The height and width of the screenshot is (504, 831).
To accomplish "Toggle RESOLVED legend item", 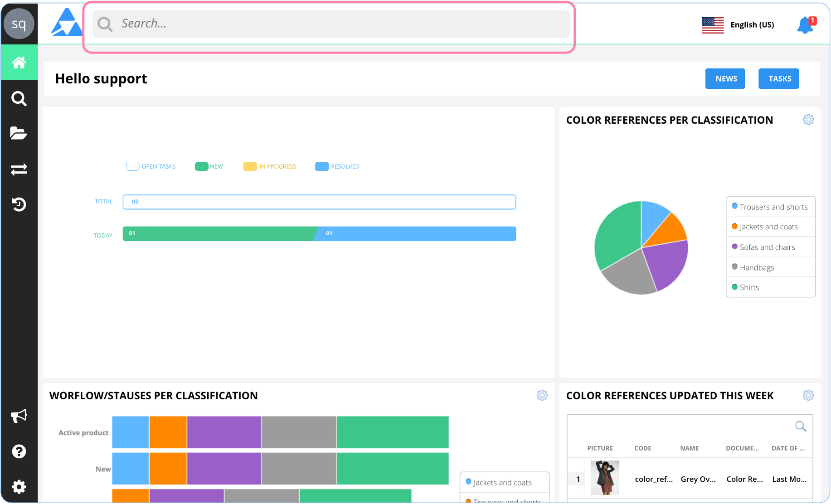I will coord(337,166).
